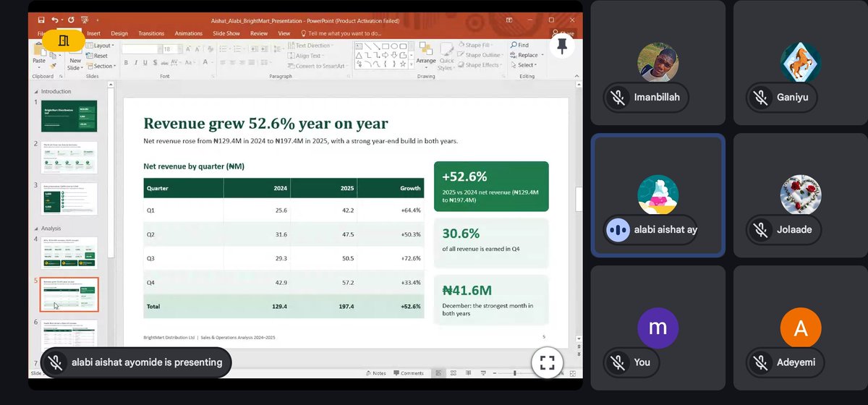Viewport: 868px width, 405px height.
Task: Click the Reset slide button
Action: [96, 56]
